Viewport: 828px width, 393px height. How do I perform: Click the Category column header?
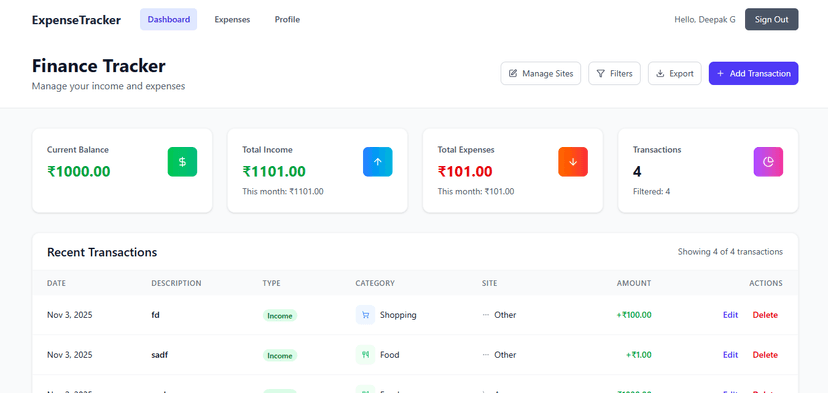[375, 283]
